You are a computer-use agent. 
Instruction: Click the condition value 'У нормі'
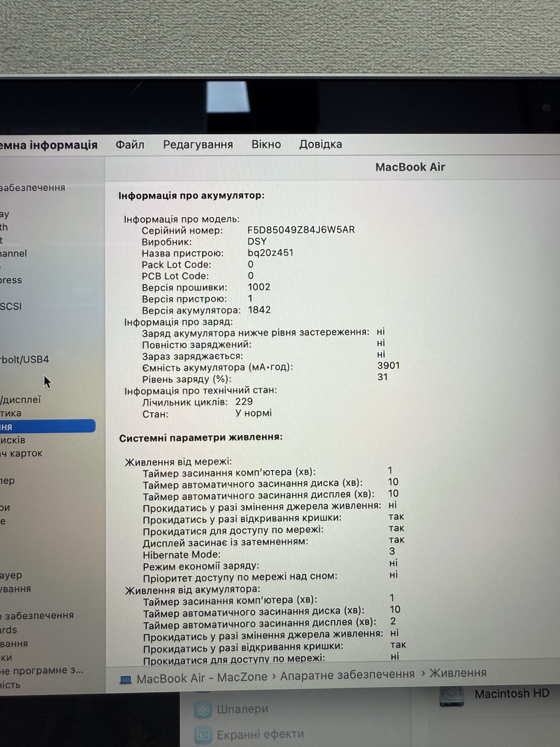tap(253, 413)
